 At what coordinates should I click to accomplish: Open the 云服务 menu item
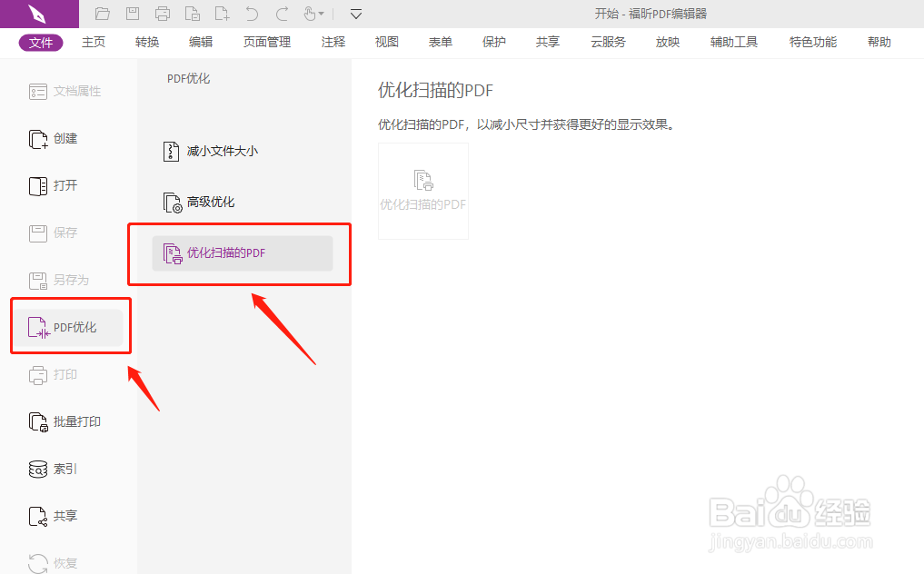pyautogui.click(x=606, y=42)
